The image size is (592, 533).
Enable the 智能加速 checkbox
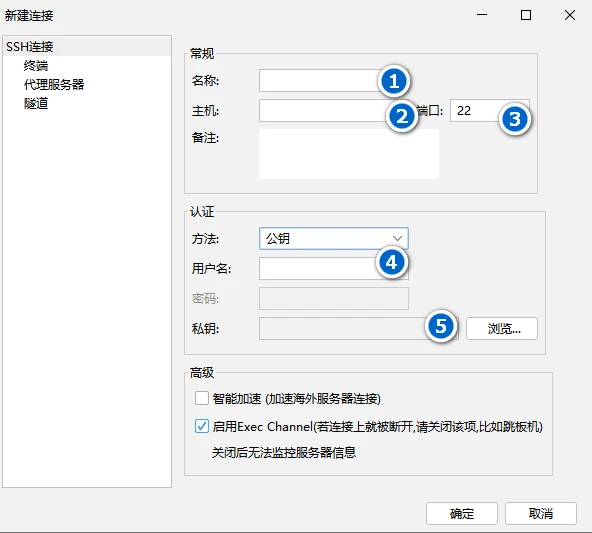(x=202, y=398)
